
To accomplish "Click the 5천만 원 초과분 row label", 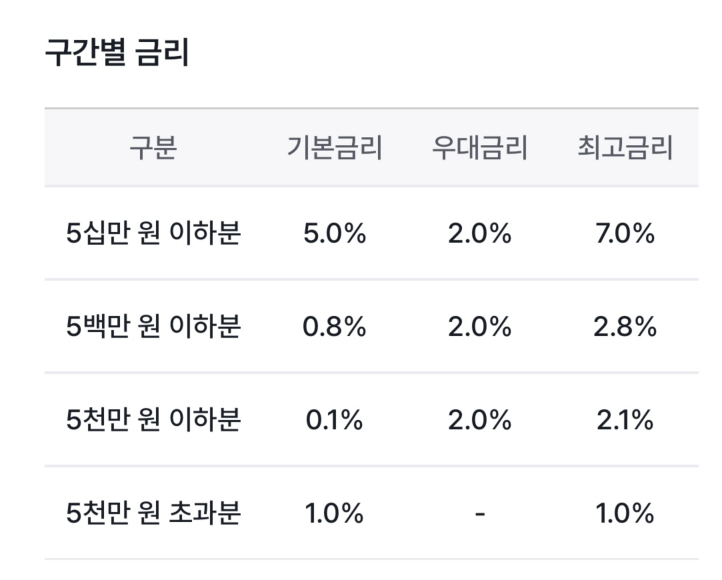I will pos(153,513).
